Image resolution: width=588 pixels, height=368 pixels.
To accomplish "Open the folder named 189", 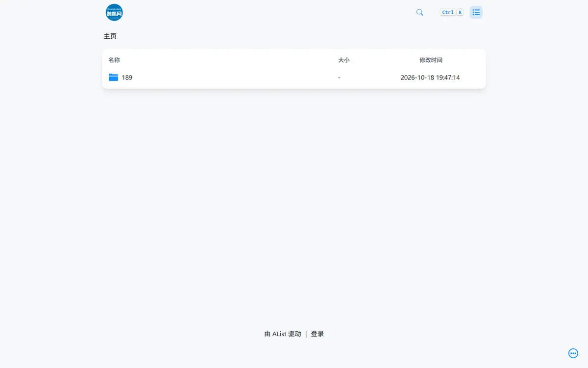I will (127, 78).
